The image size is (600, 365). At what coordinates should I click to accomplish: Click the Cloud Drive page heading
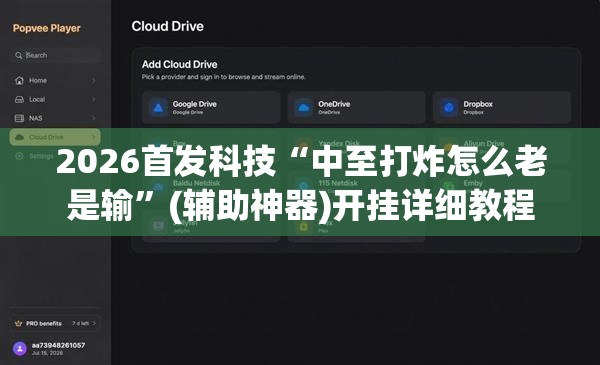click(168, 26)
